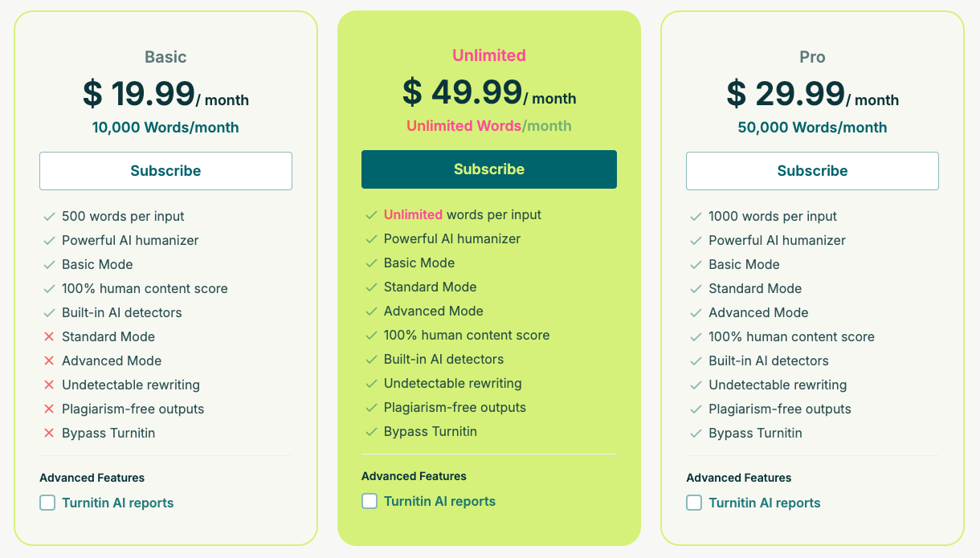The image size is (980, 558).
Task: Click the 'Advanced Features' heading in the Pro card
Action: click(x=738, y=478)
